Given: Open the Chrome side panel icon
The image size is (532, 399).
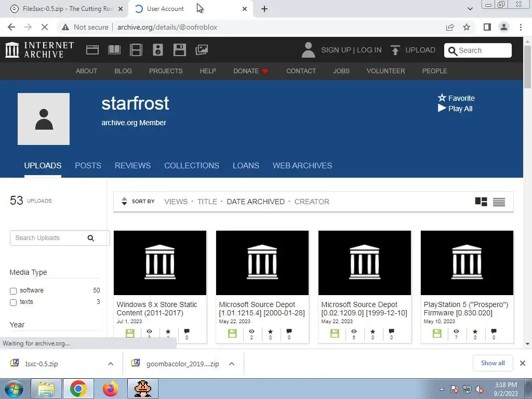Looking at the screenshot, I should (487, 27).
